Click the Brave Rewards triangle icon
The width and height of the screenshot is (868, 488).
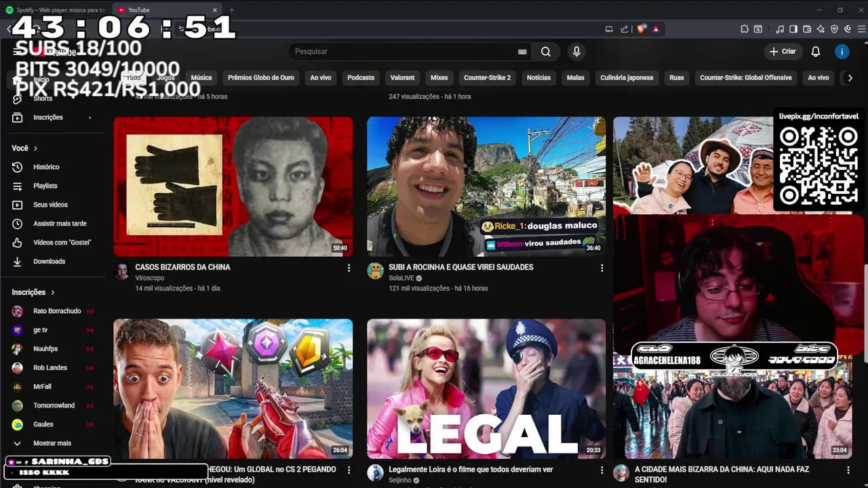click(656, 29)
